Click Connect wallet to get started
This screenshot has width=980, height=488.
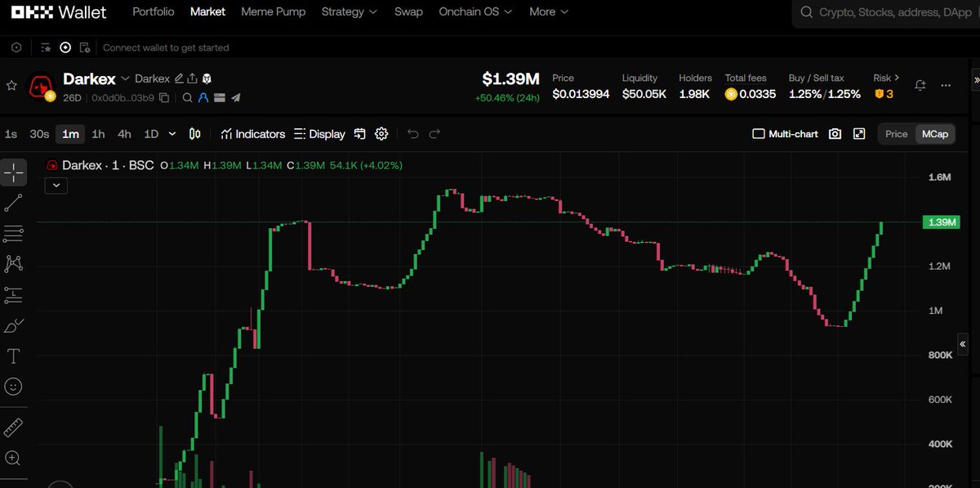tap(166, 47)
